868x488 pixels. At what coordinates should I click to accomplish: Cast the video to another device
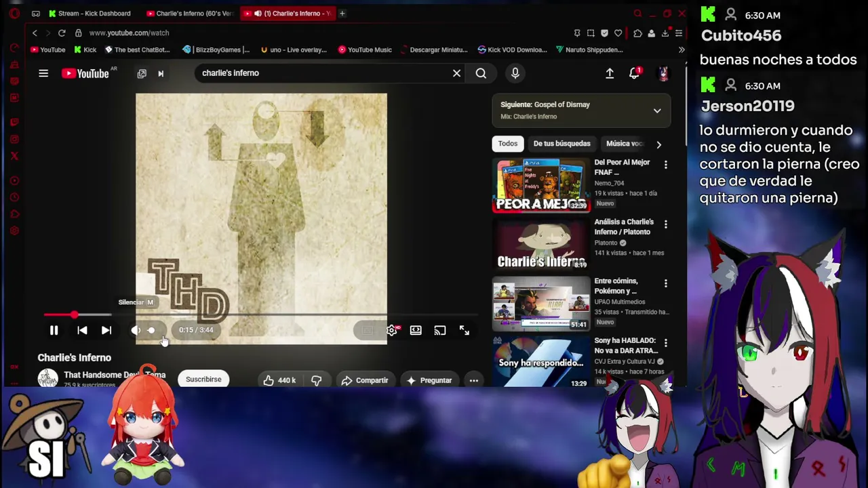click(440, 330)
